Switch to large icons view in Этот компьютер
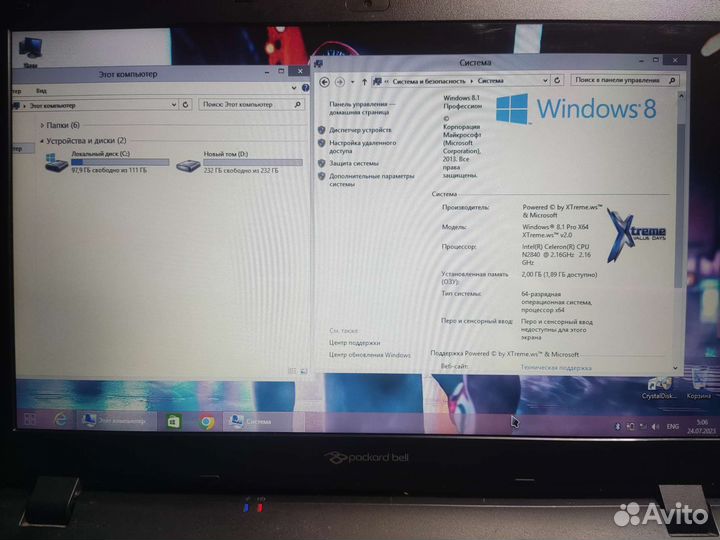Image resolution: width=720 pixels, height=540 pixels. tap(303, 371)
